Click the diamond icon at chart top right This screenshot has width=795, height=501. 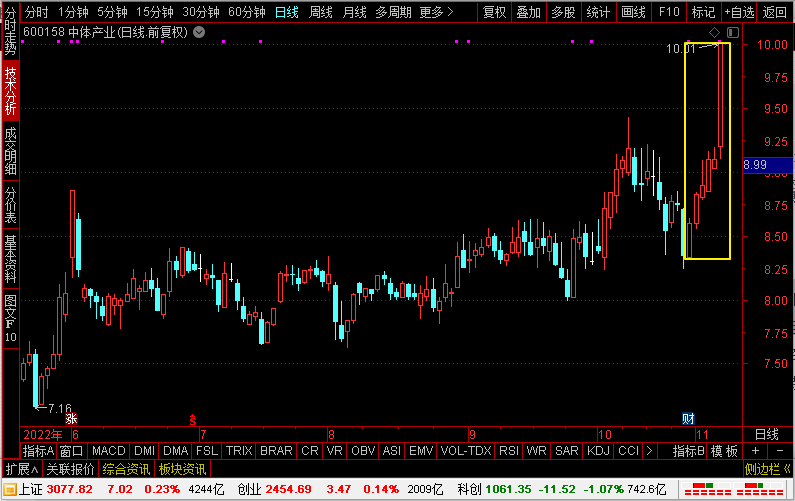(x=715, y=34)
